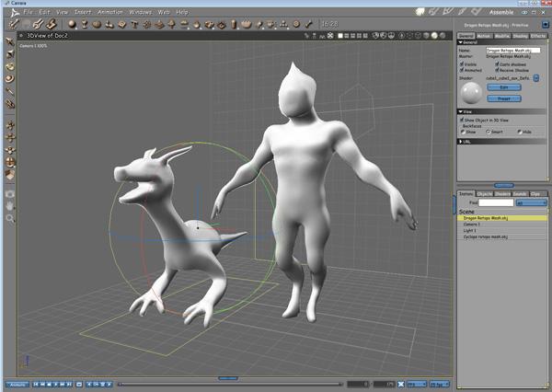
Task: Select the magnifier zoom tool
Action: click(10, 219)
